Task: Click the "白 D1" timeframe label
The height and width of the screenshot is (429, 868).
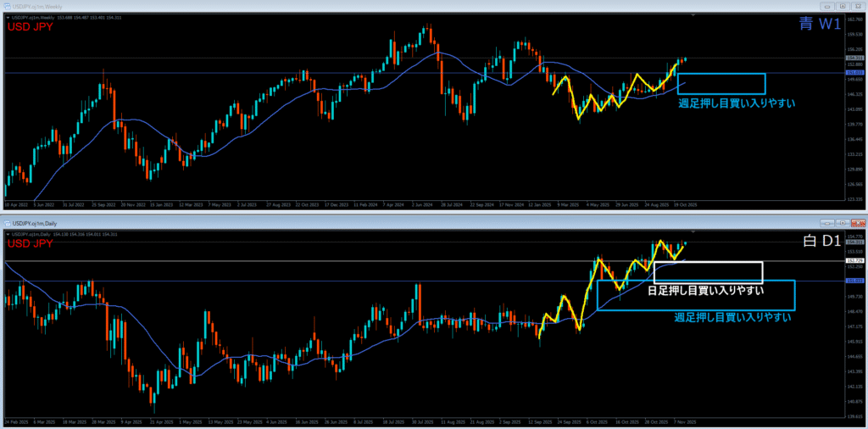Action: click(x=821, y=242)
